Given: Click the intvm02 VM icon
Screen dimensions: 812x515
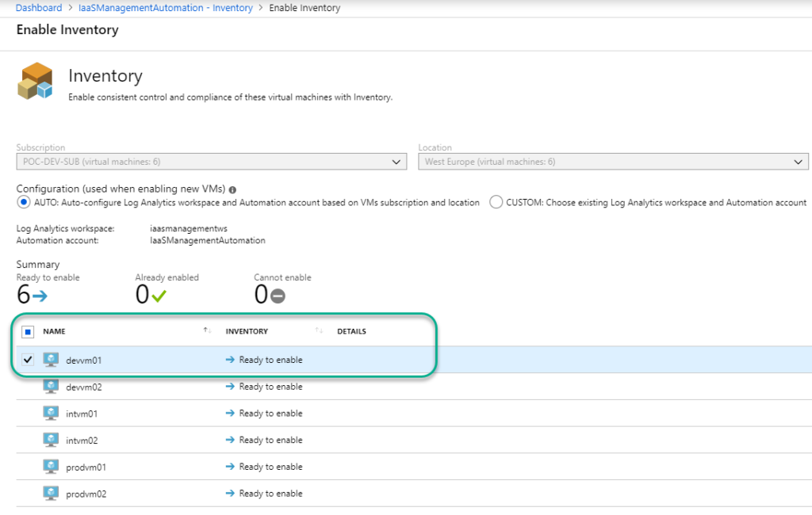Looking at the screenshot, I should click(x=51, y=440).
